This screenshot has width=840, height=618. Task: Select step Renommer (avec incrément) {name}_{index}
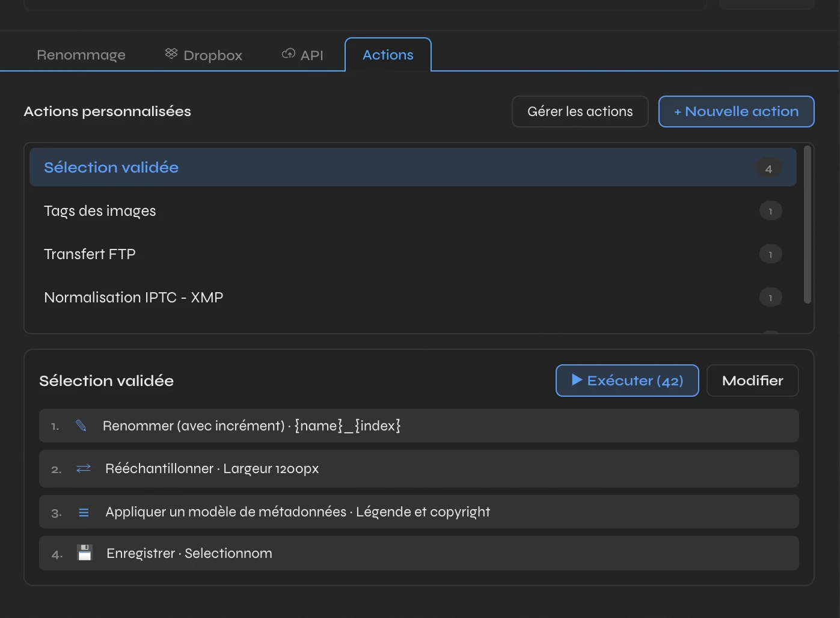pos(419,426)
